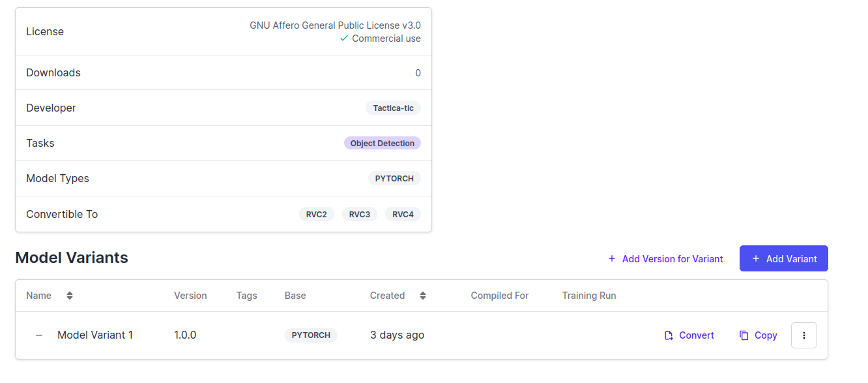Image resolution: width=868 pixels, height=383 pixels.
Task: Click the RVC3 conversion tag
Action: point(360,214)
